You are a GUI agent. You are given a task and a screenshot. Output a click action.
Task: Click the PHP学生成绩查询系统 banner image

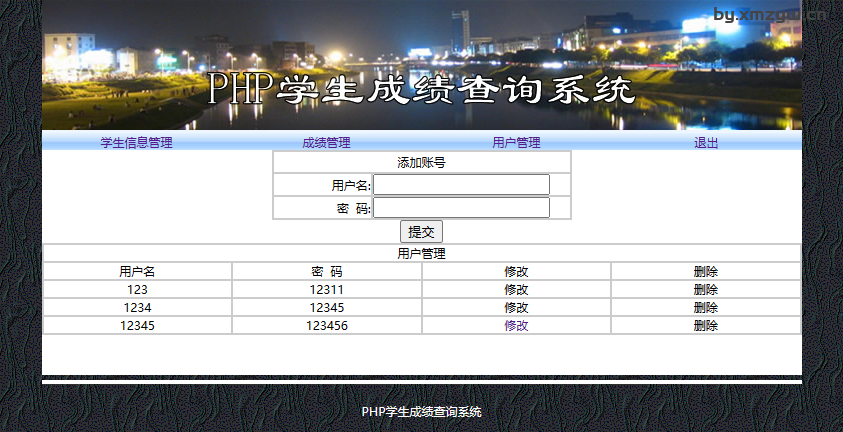coord(422,65)
